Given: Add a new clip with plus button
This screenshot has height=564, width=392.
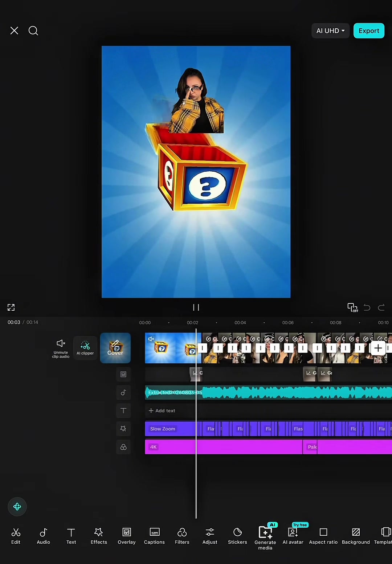Looking at the screenshot, I should [378, 348].
